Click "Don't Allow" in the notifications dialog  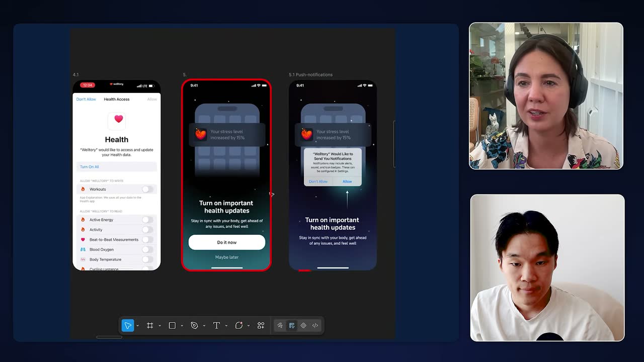pyautogui.click(x=318, y=182)
